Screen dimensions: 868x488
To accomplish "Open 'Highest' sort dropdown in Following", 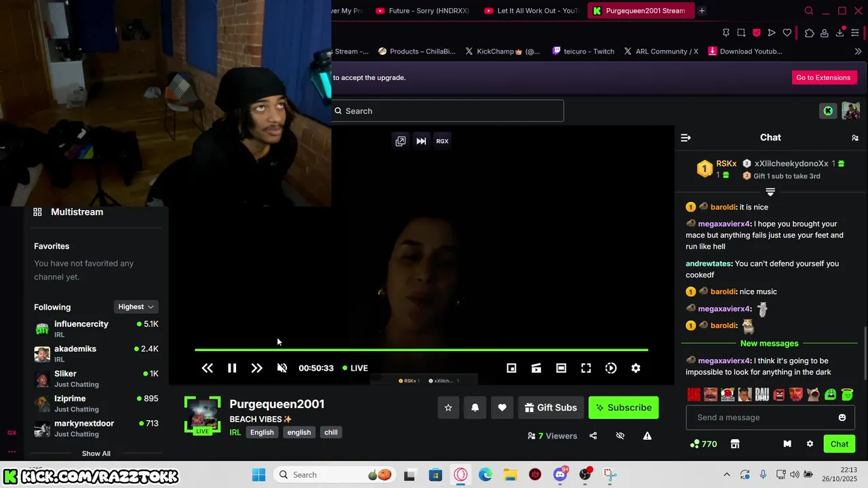I will [x=136, y=307].
